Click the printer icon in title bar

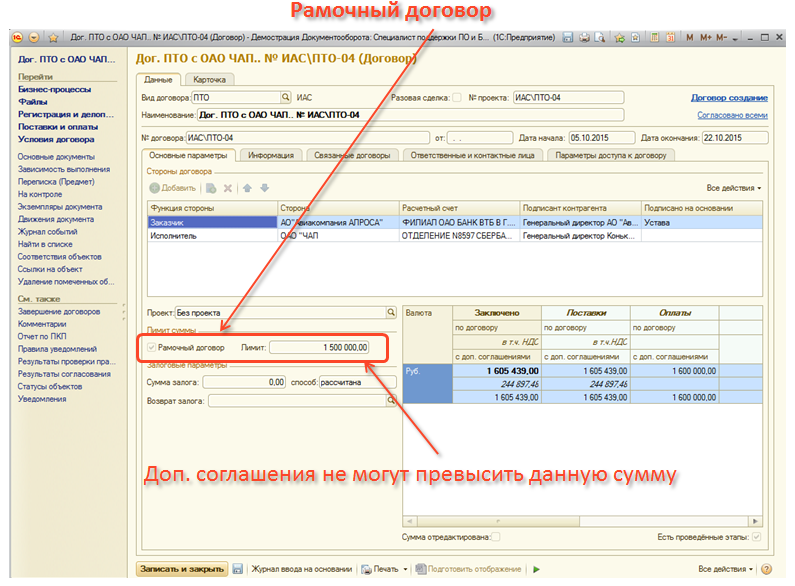point(584,37)
